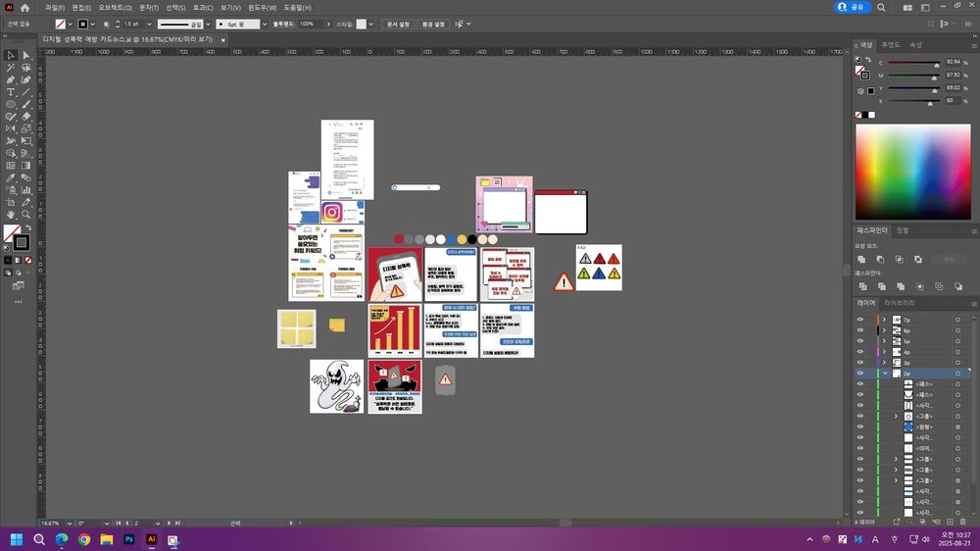Click the 공유 share button

tap(853, 7)
